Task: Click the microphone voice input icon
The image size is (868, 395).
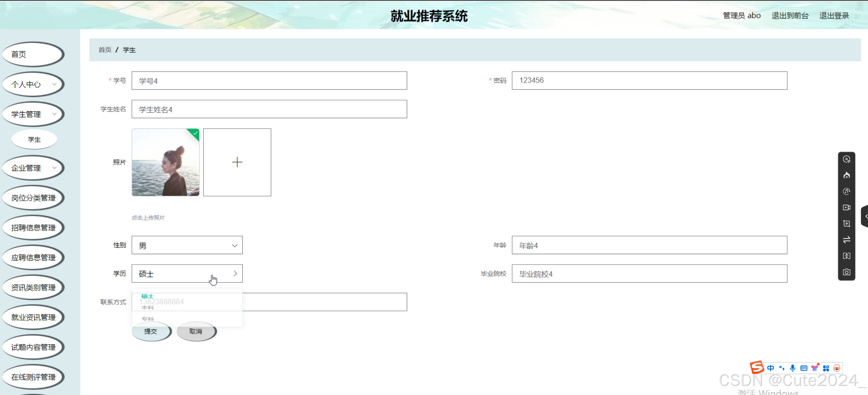Action: (x=793, y=368)
